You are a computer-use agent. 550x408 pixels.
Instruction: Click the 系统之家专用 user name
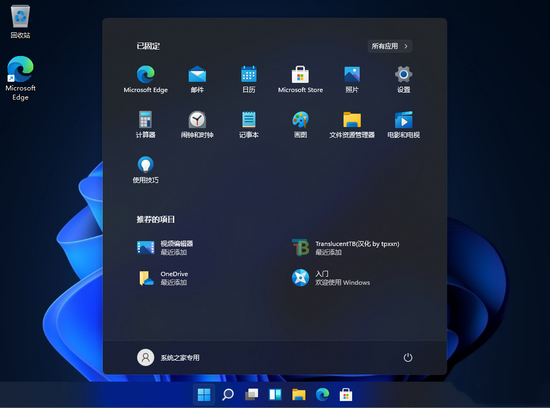point(180,358)
